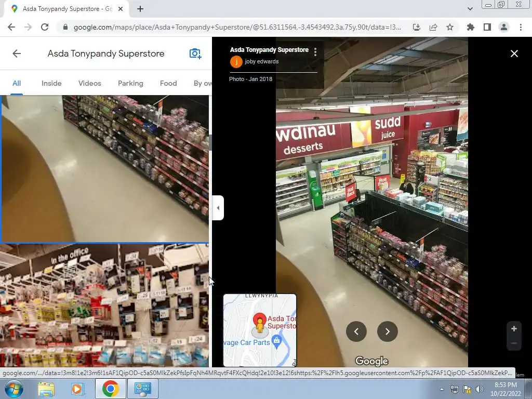Open the volume speaker icon in the tray
The height and width of the screenshot is (399, 532).
point(480,389)
